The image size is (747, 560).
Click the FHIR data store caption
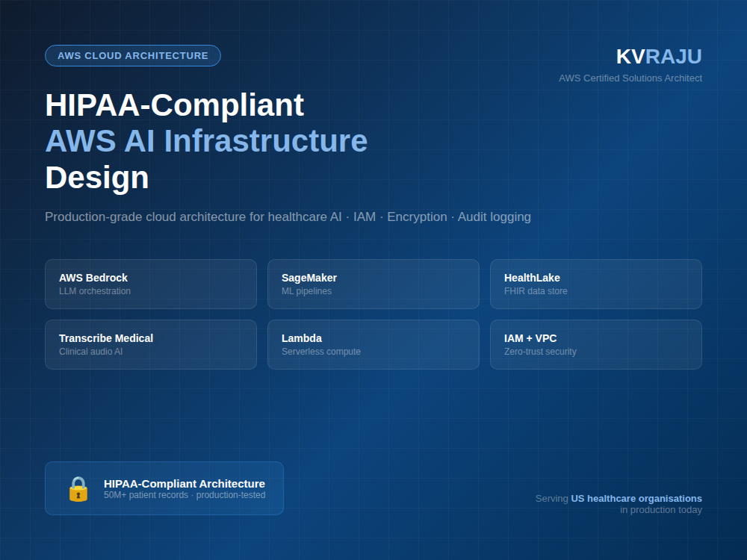(536, 291)
